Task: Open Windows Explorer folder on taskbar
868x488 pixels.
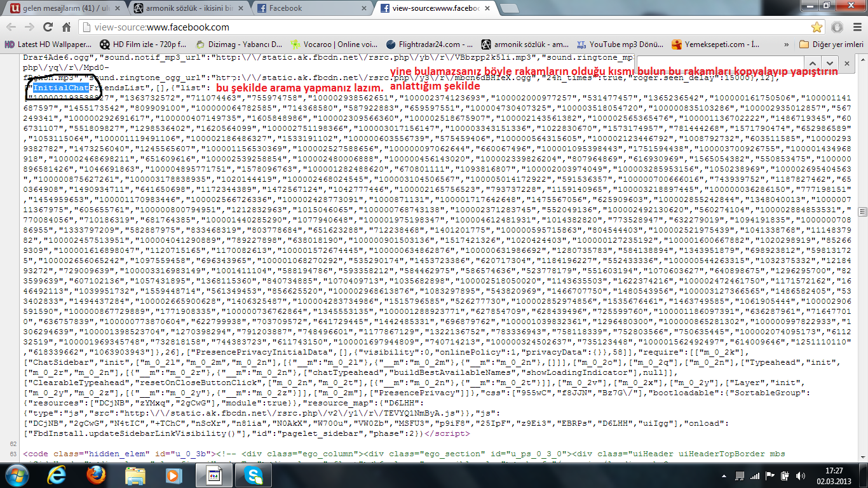Action: pos(135,475)
